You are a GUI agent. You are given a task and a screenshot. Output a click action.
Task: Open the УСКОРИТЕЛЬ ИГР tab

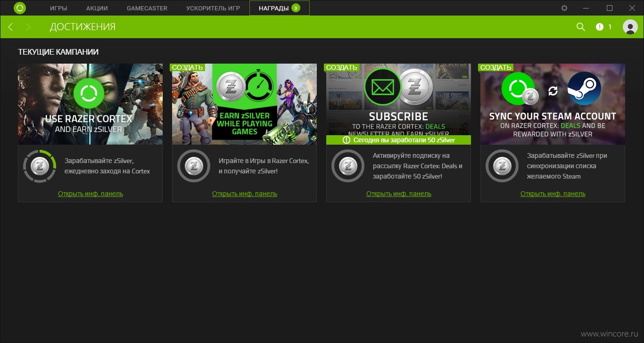point(213,8)
